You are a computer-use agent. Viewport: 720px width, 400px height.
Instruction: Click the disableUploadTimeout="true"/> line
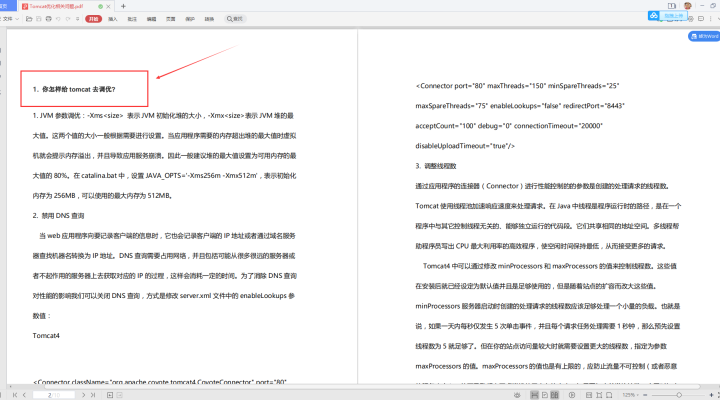click(465, 146)
